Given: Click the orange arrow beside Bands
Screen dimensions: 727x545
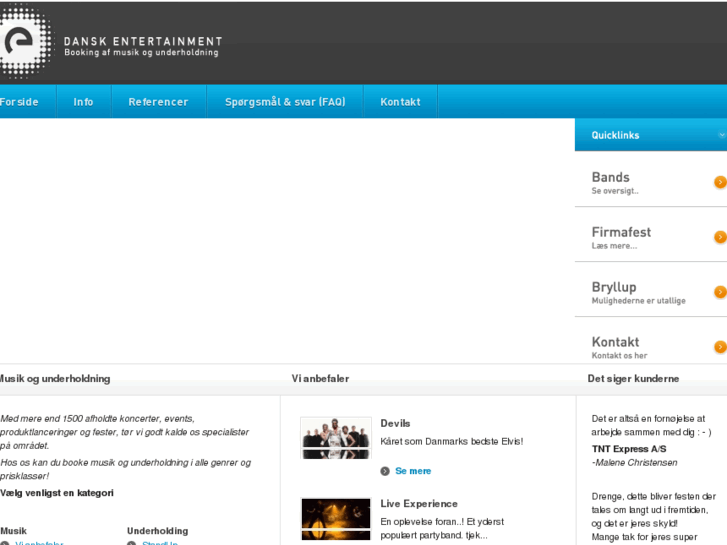Looking at the screenshot, I should click(720, 182).
